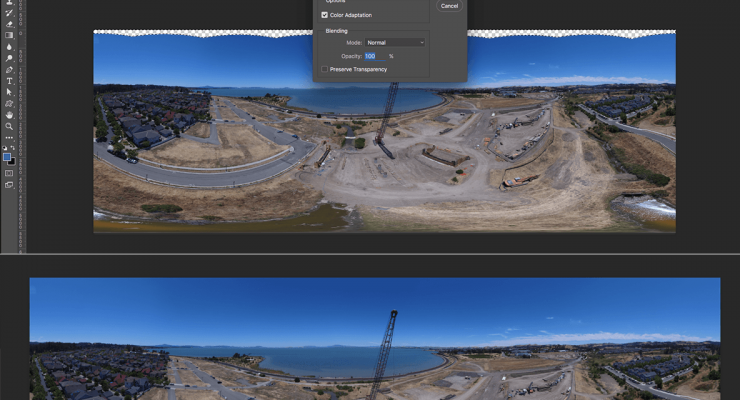This screenshot has height=400, width=740.
Task: Change the screen mode
Action: [x=9, y=185]
